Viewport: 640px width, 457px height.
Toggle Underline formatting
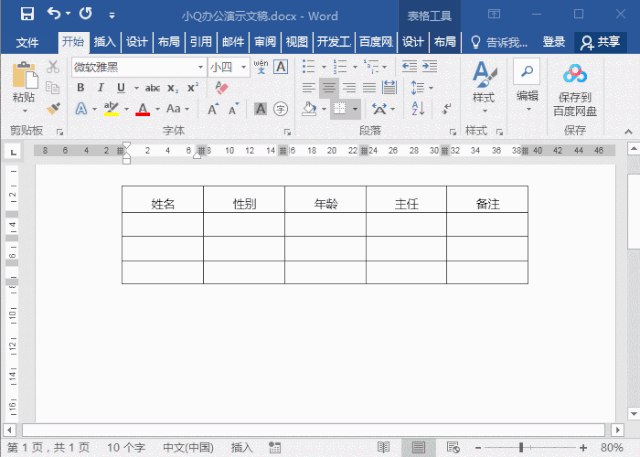click(x=121, y=87)
